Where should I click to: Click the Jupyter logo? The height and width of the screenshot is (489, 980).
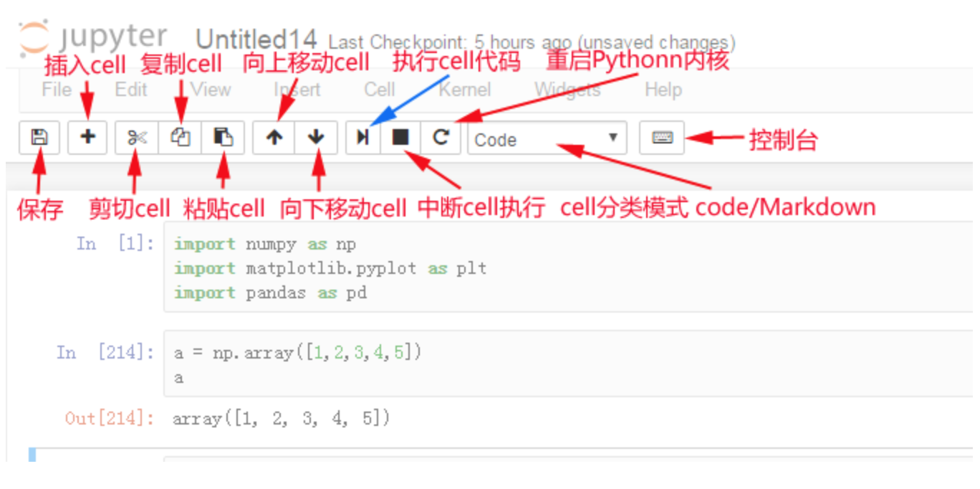[x=92, y=37]
